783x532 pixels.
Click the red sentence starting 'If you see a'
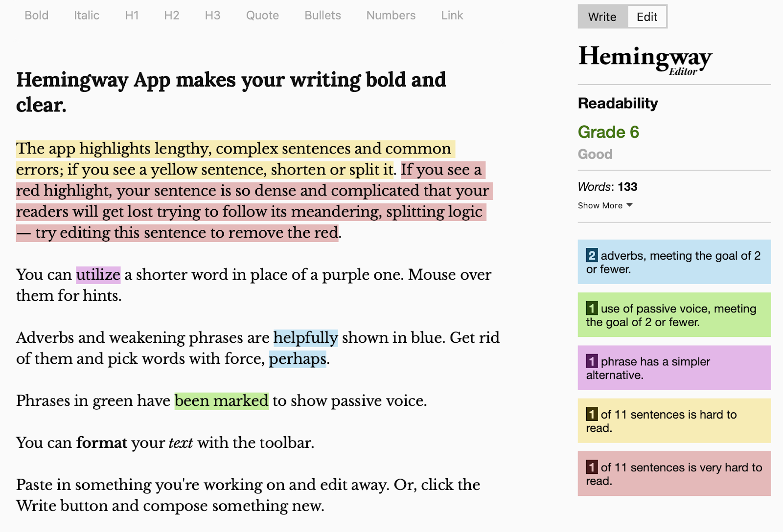click(x=254, y=201)
